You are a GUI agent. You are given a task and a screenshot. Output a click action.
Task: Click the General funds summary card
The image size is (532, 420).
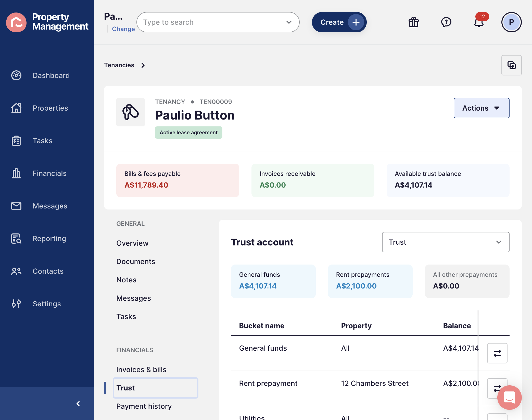(x=273, y=281)
